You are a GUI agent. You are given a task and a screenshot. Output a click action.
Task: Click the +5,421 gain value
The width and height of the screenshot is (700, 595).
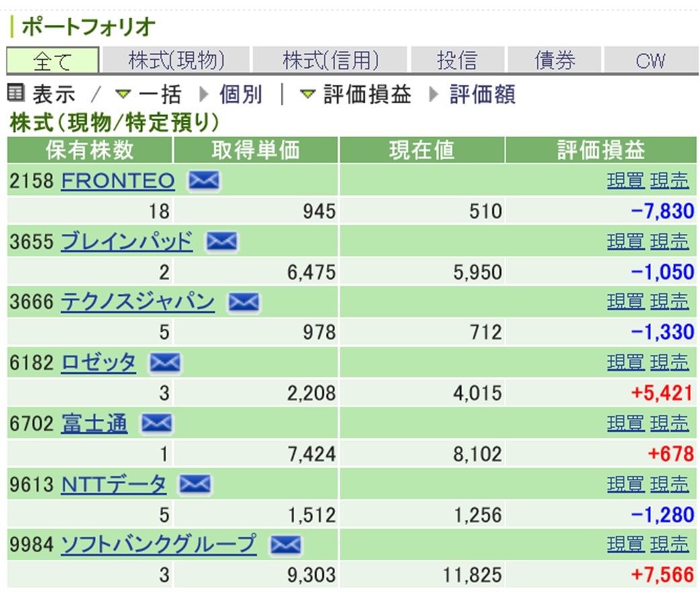(x=662, y=393)
